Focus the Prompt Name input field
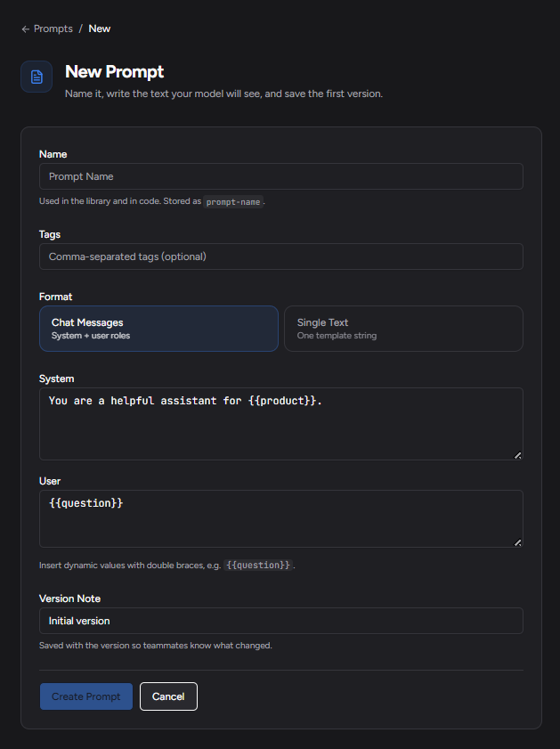560x749 pixels. [281, 176]
